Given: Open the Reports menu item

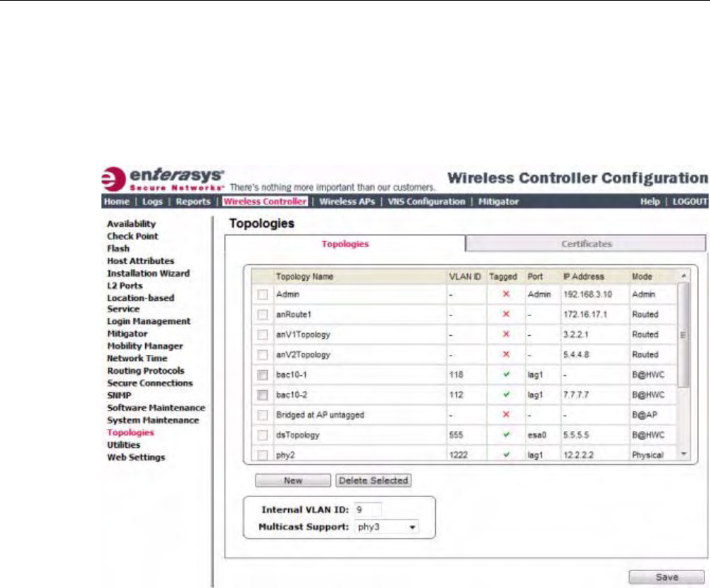Looking at the screenshot, I should point(193,201).
